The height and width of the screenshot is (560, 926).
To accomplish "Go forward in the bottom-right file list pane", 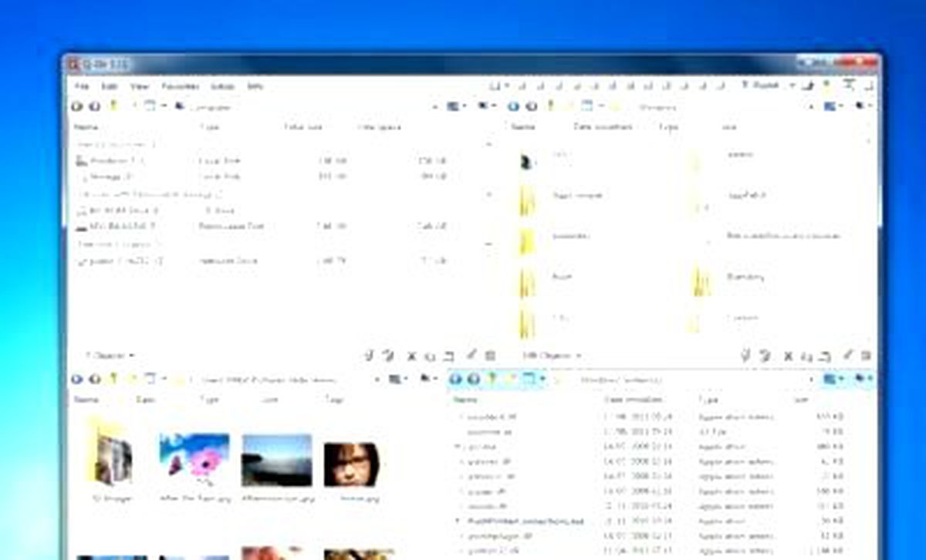I will pyautogui.click(x=474, y=379).
